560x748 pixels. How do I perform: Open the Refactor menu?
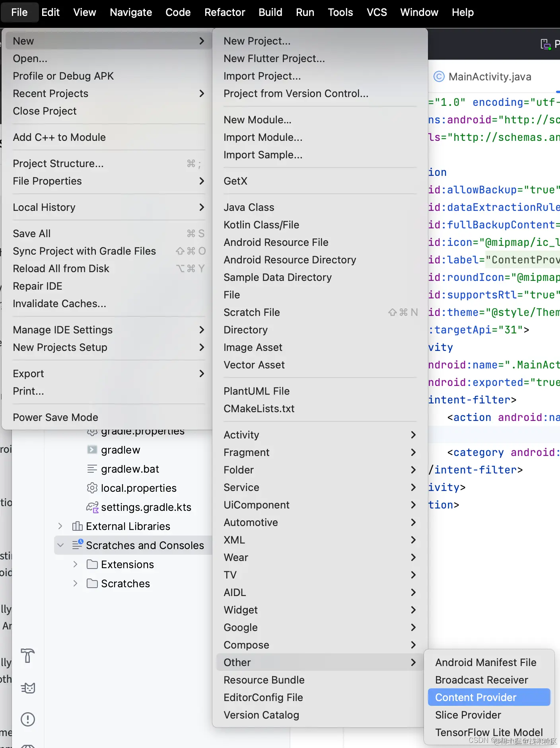coord(225,12)
